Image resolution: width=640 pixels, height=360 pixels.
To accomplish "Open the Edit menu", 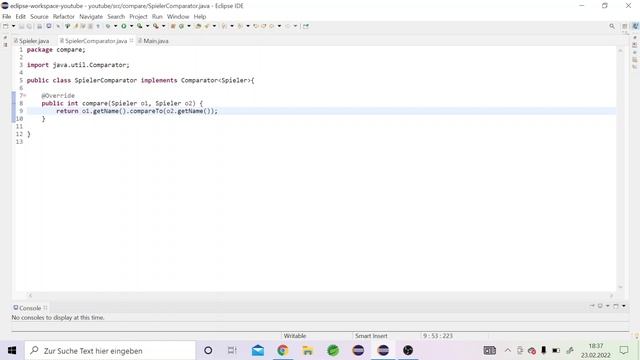I will pyautogui.click(x=20, y=17).
